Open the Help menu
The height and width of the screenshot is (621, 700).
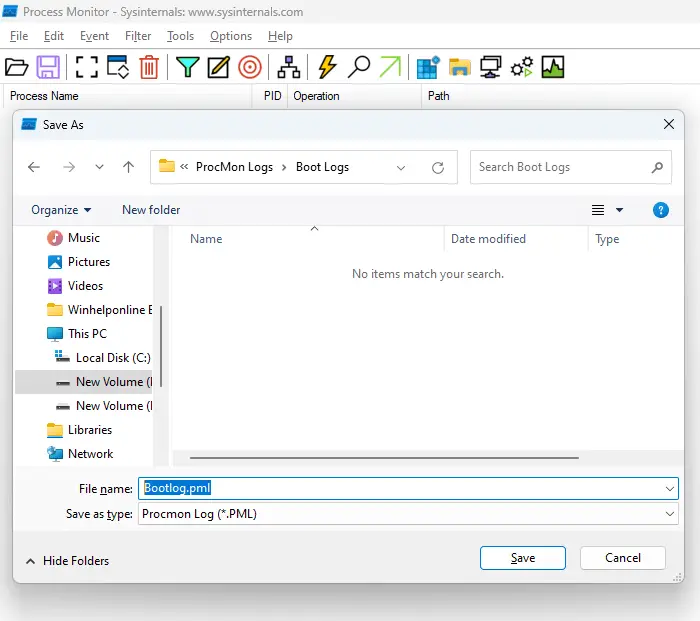(280, 36)
